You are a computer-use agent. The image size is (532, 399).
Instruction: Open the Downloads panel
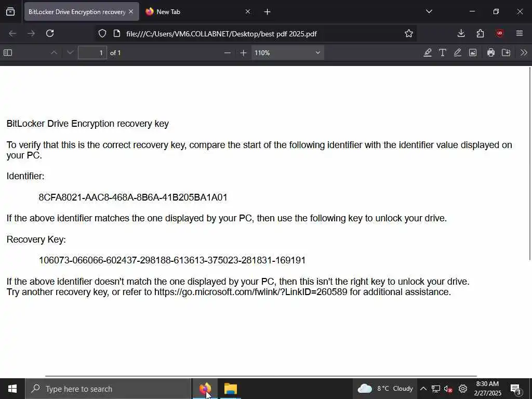click(x=461, y=33)
